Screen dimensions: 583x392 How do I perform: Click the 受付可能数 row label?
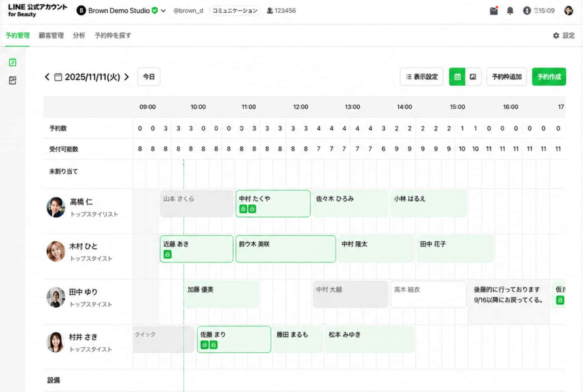click(x=64, y=149)
